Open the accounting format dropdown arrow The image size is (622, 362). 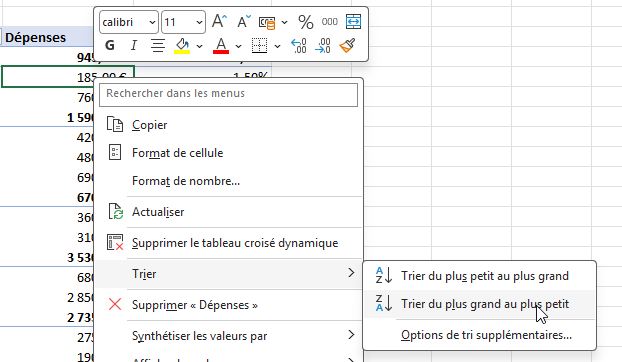[x=284, y=22]
